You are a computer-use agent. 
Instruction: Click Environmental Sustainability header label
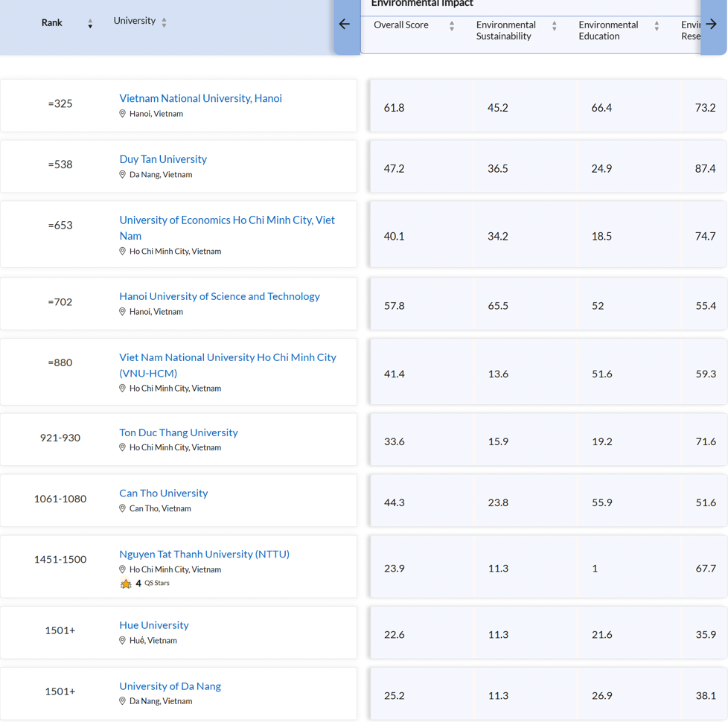click(x=506, y=31)
